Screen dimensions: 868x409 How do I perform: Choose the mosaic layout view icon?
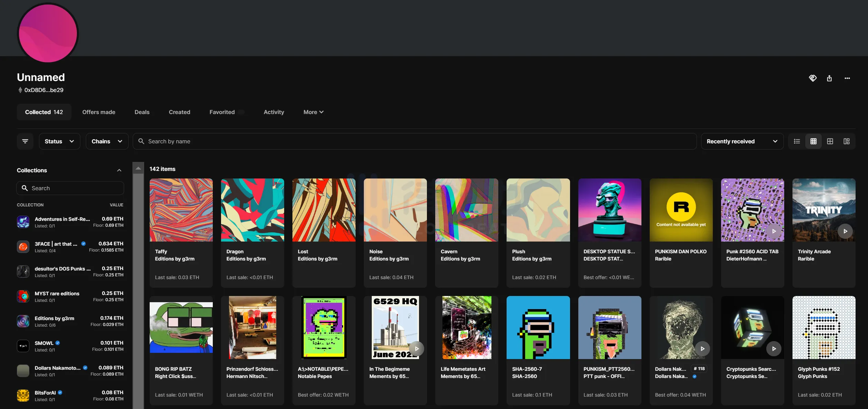click(x=846, y=141)
